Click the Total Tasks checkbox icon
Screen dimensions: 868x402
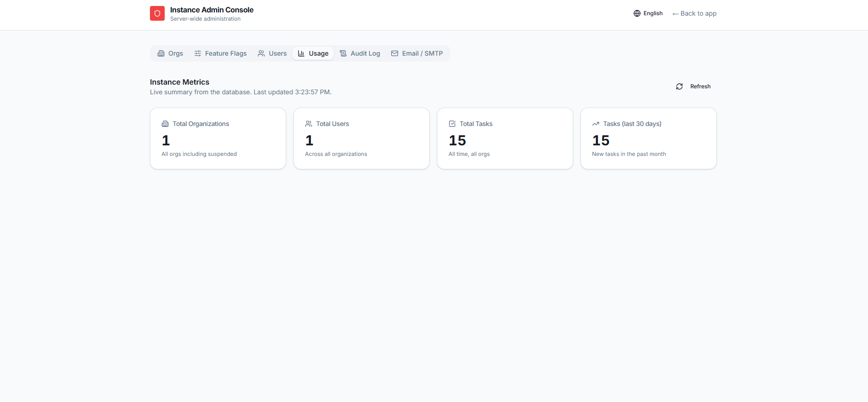(452, 124)
